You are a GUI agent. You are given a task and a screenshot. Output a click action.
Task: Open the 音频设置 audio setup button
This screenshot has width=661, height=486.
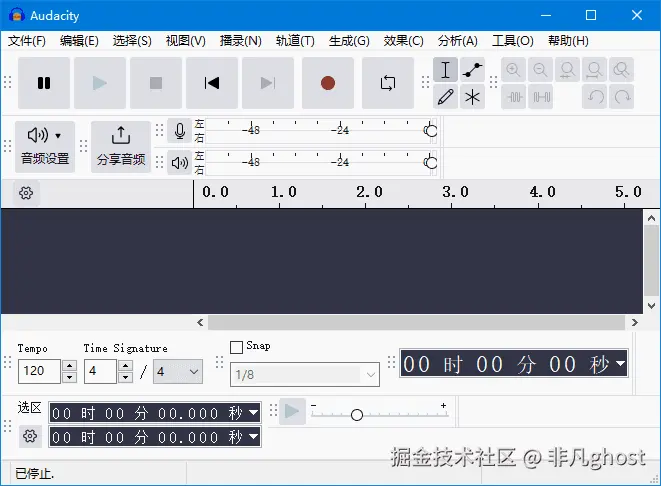click(45, 147)
